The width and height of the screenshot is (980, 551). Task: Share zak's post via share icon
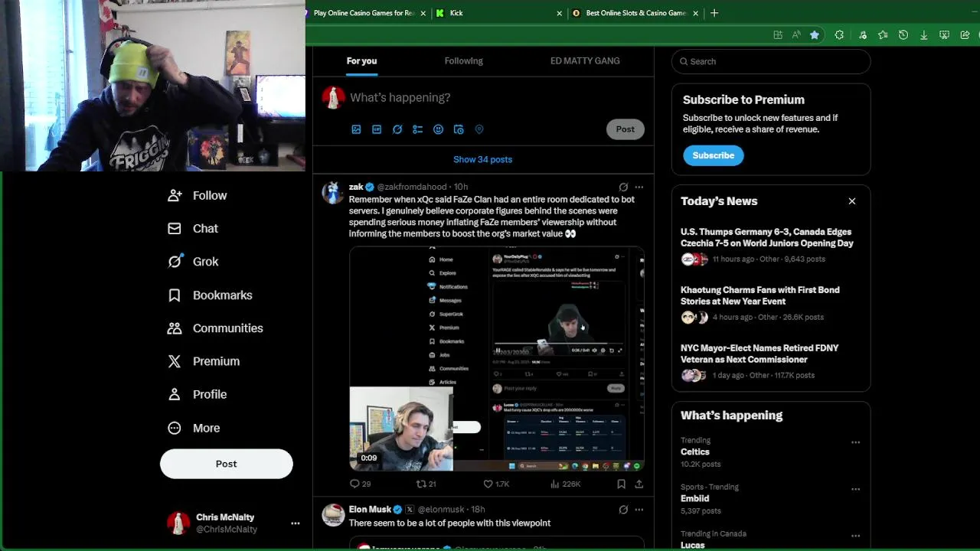(639, 484)
